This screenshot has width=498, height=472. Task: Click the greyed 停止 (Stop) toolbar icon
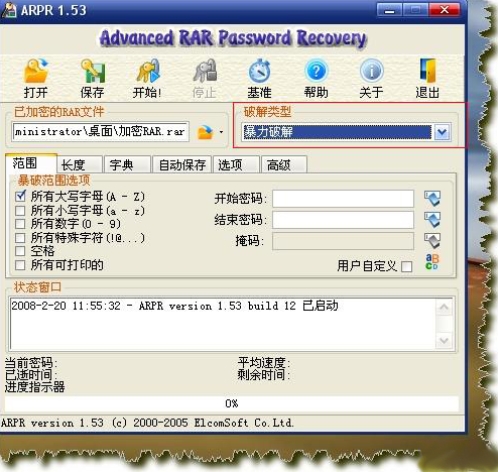point(205,71)
